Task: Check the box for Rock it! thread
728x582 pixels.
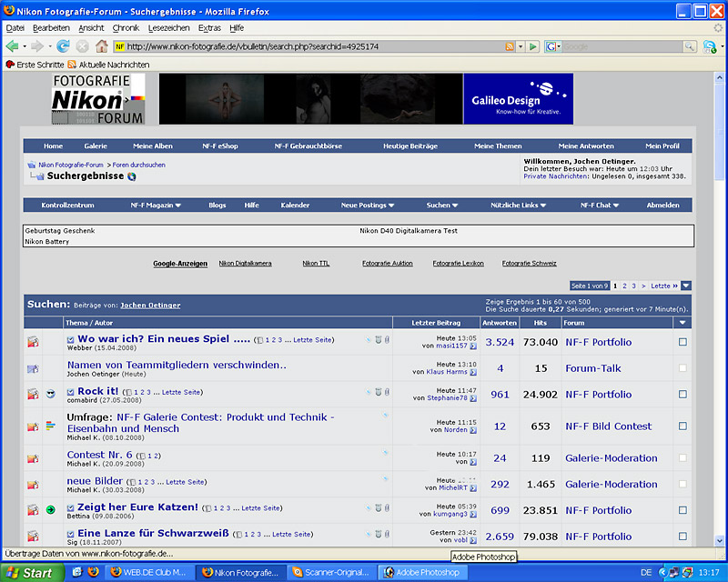Action: pyautogui.click(x=682, y=394)
